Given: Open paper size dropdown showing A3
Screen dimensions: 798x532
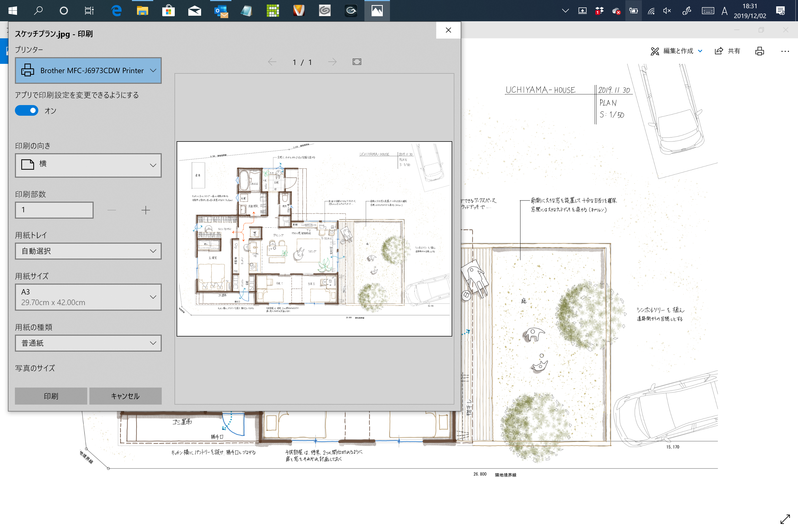Looking at the screenshot, I should coord(88,297).
